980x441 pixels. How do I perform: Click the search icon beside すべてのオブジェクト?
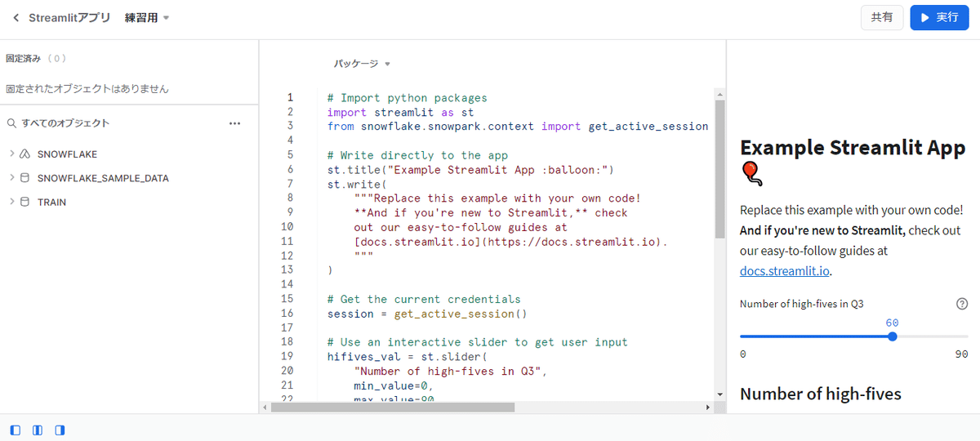pos(11,123)
